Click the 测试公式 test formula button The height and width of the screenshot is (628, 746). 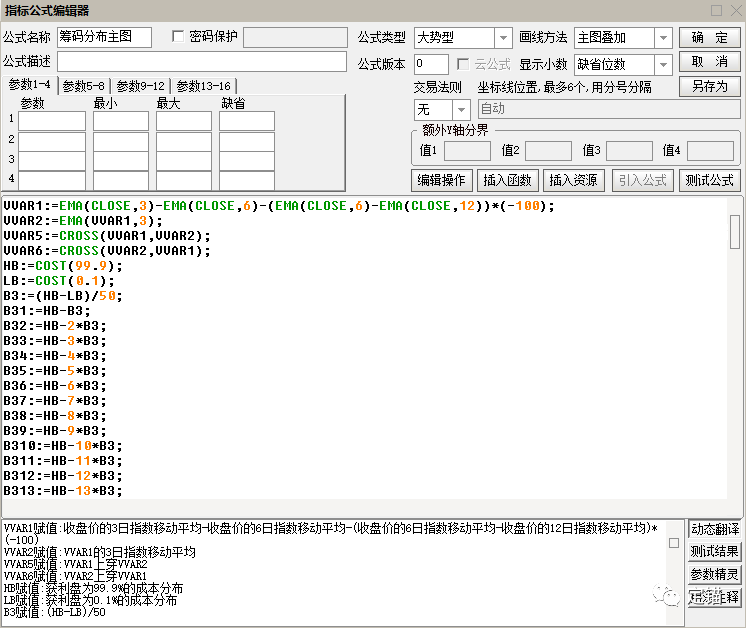pyautogui.click(x=709, y=180)
